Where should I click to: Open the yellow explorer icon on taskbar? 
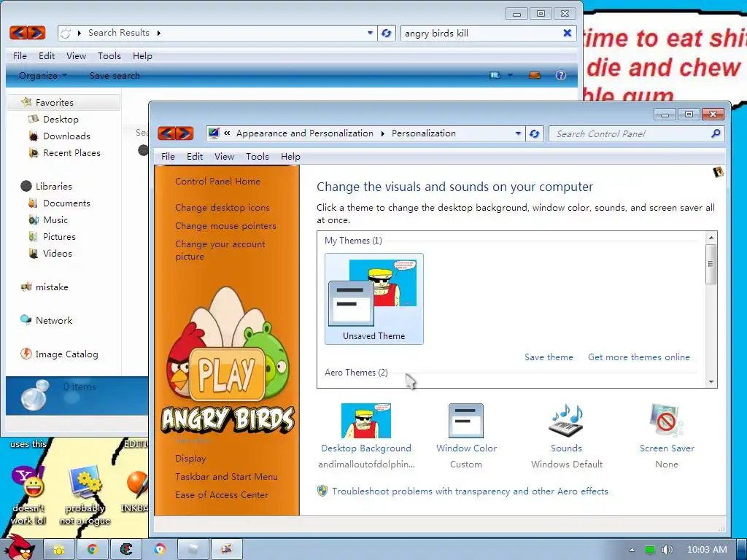click(x=59, y=549)
